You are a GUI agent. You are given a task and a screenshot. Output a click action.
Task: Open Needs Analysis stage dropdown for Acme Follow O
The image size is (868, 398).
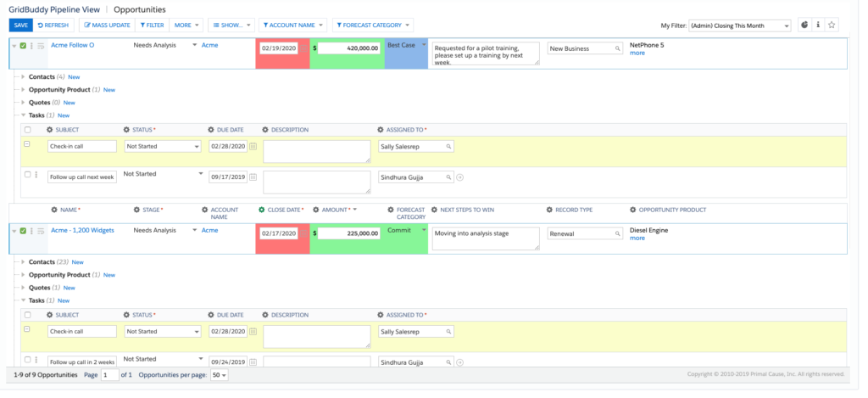coord(194,45)
